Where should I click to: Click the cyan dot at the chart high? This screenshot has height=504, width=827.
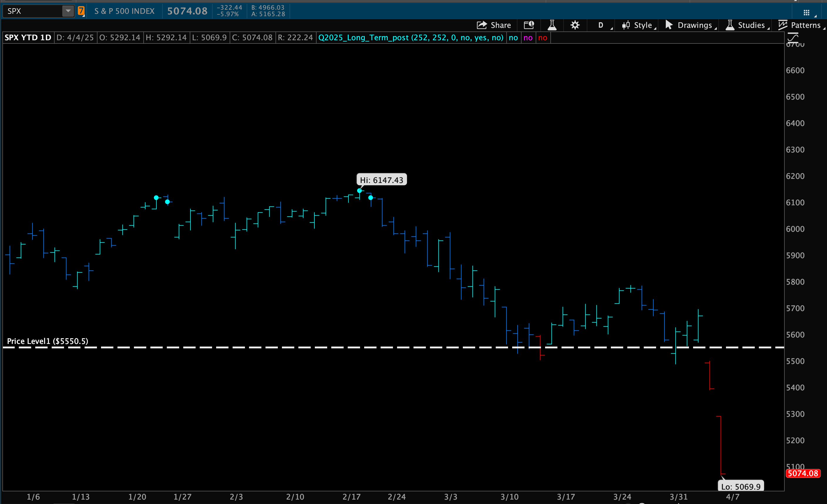(x=359, y=191)
